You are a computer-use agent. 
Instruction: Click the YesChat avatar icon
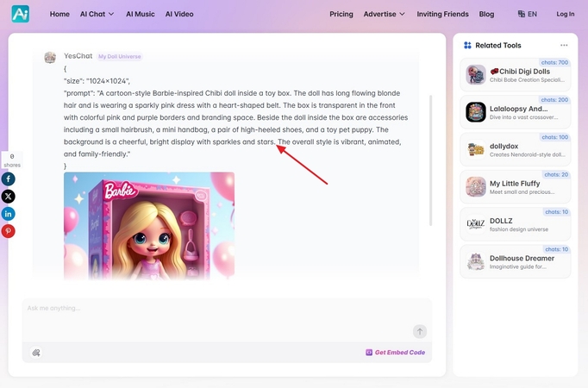point(50,58)
